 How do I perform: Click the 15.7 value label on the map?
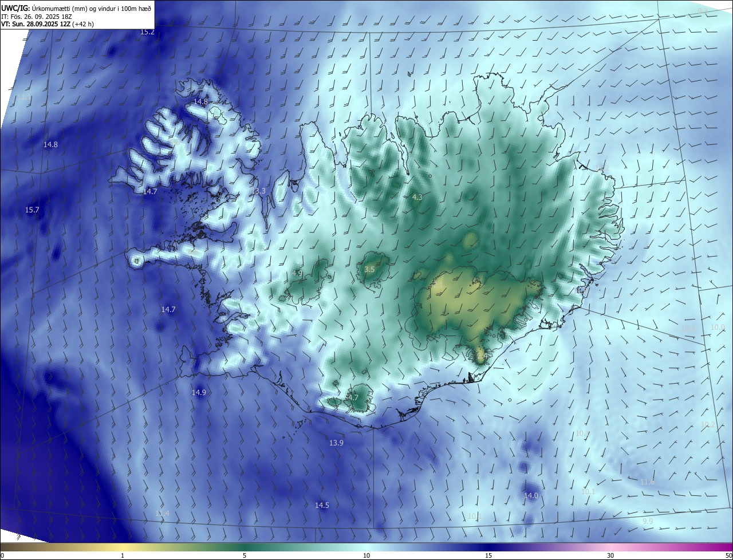coord(32,210)
